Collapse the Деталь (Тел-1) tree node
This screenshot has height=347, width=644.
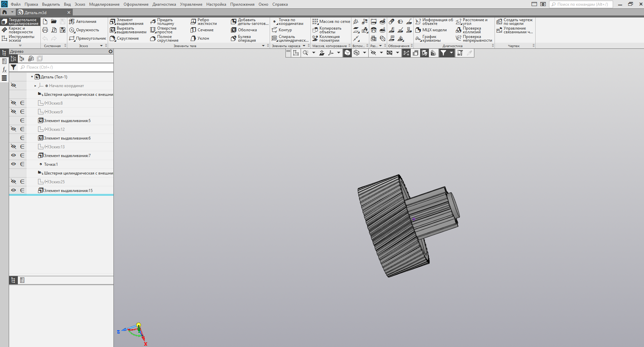click(32, 77)
